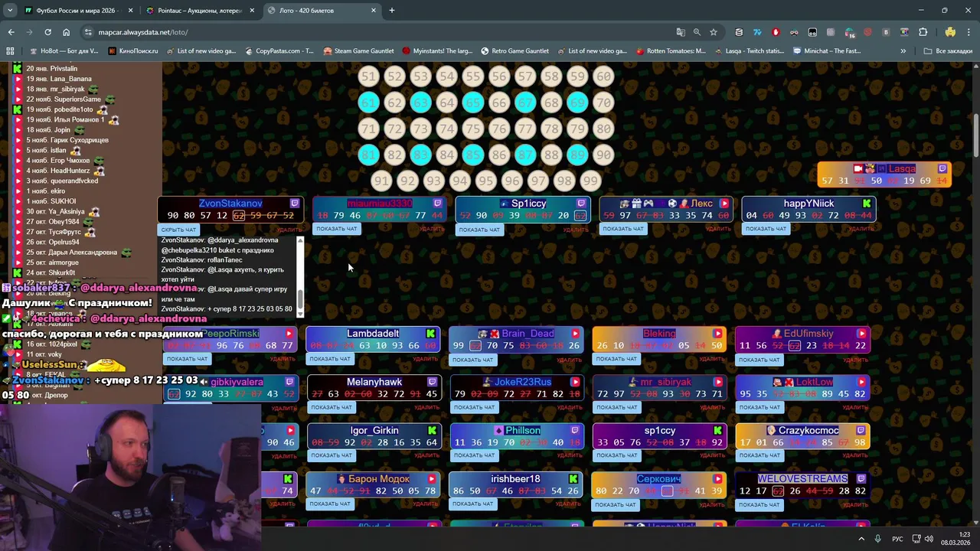Screen dimensions: 980x551
Task: Open РУС language switcher in taskbar
Action: (x=897, y=539)
